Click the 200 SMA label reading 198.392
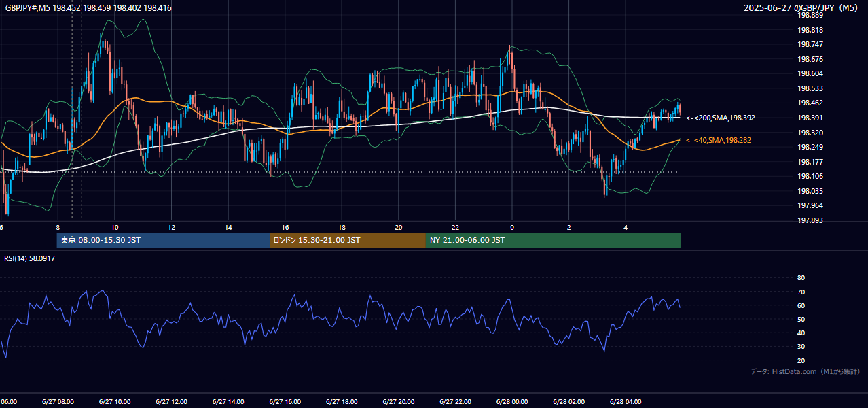This screenshot has height=408, width=868. [x=720, y=118]
